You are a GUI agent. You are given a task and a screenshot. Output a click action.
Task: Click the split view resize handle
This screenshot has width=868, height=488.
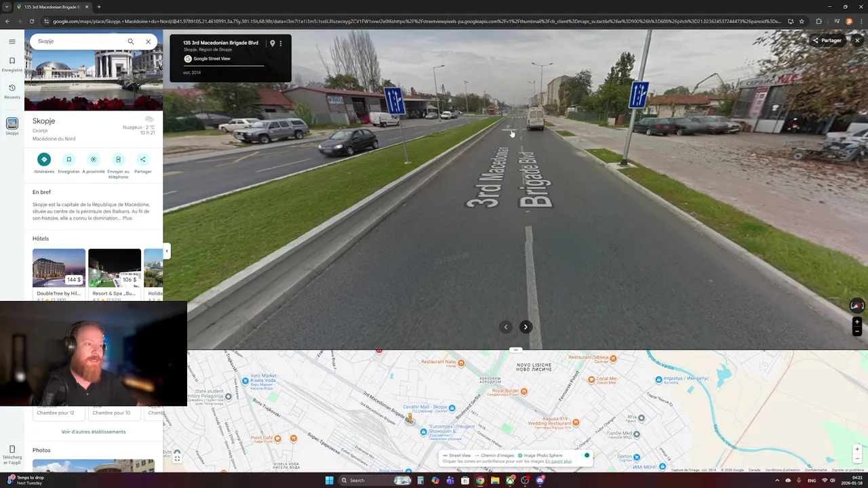pyautogui.click(x=515, y=350)
